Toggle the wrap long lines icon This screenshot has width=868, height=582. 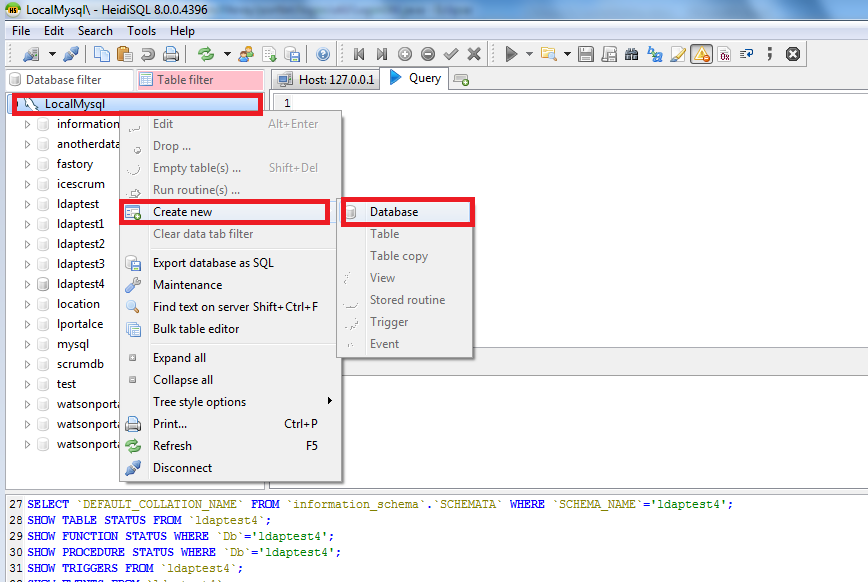point(747,54)
